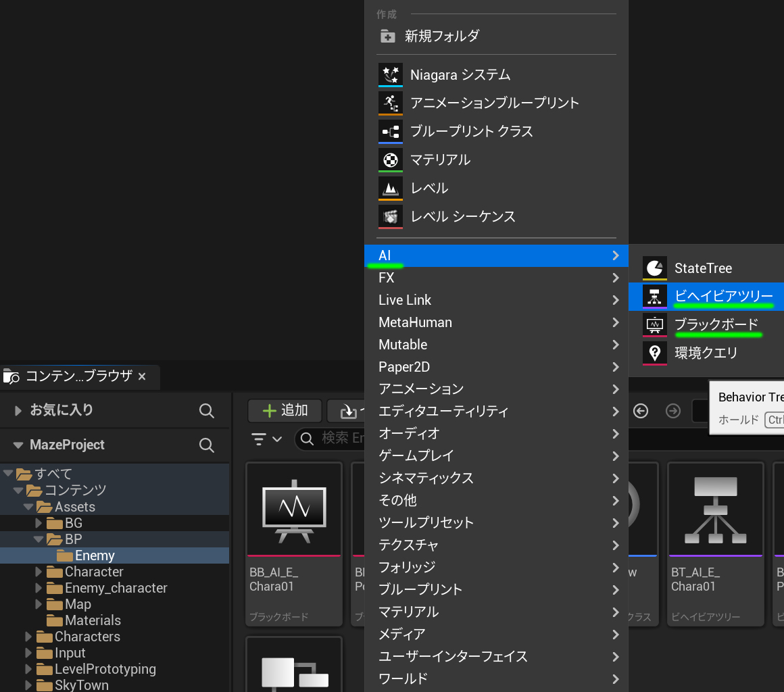Close the コンテンツブラウザ tab
This screenshot has height=692, width=784.
(142, 376)
